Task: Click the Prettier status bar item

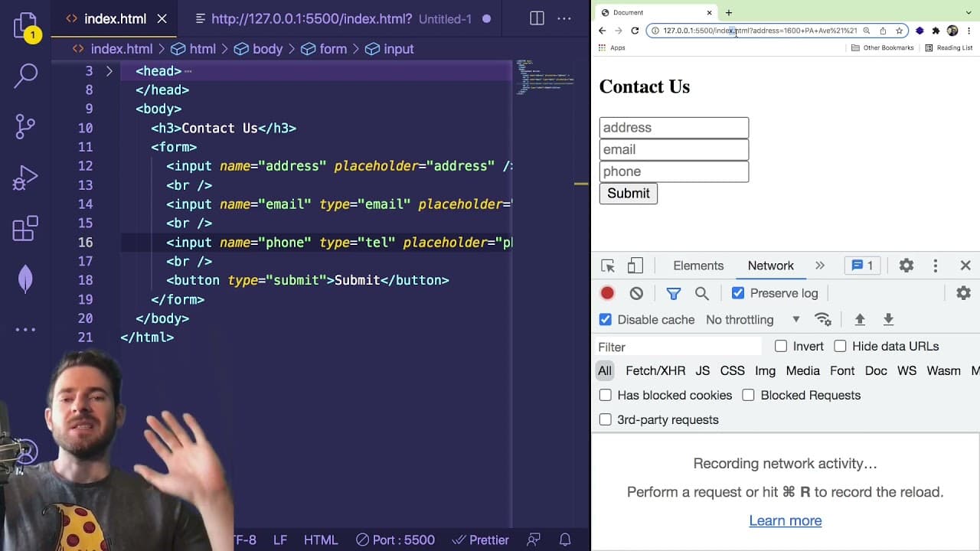Action: click(480, 540)
